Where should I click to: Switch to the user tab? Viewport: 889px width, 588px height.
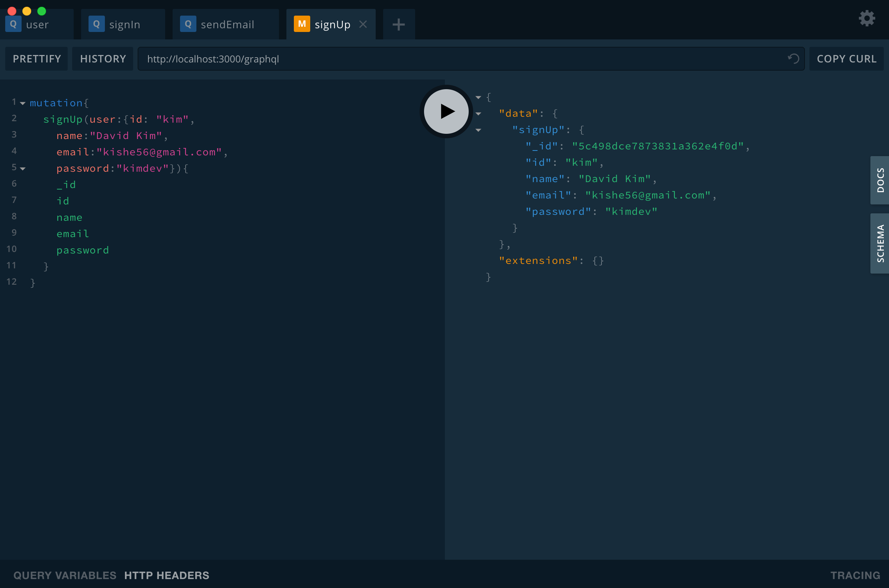pos(37,24)
